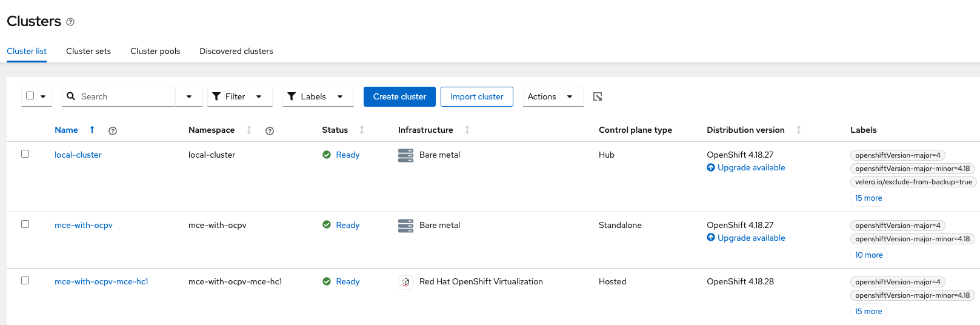Click the Name column sort arrow
The width and height of the screenshot is (980, 325).
92,130
